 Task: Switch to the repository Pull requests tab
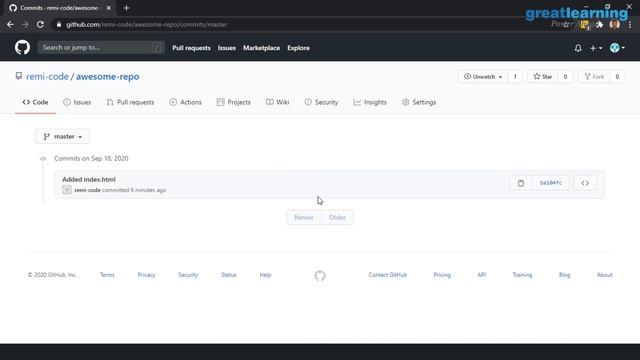[130, 102]
